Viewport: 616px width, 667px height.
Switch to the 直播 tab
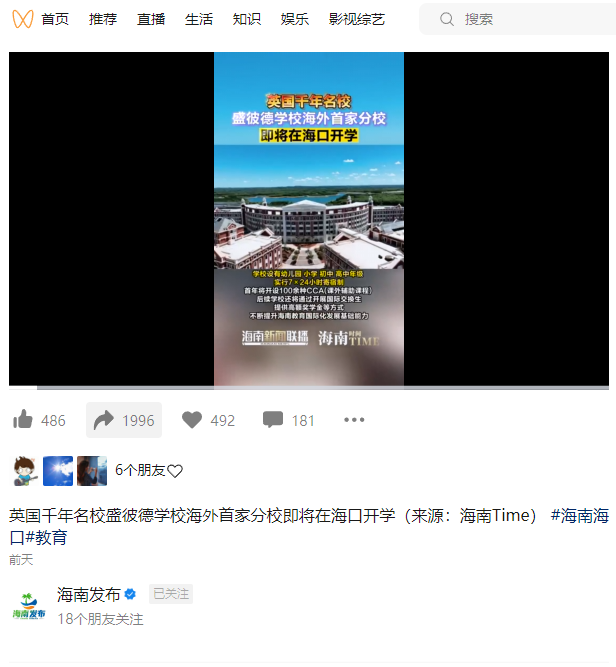coord(151,19)
